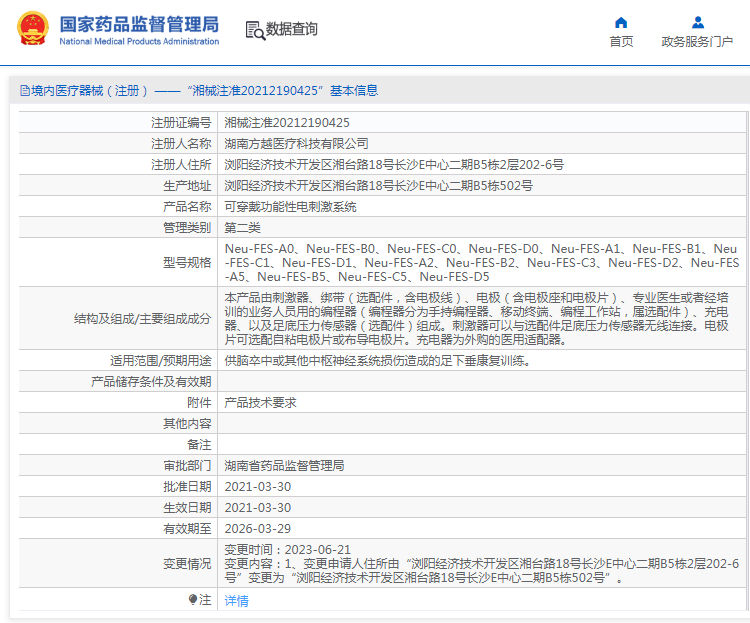Click the 变更情况 change details text

pyautogui.click(x=482, y=564)
